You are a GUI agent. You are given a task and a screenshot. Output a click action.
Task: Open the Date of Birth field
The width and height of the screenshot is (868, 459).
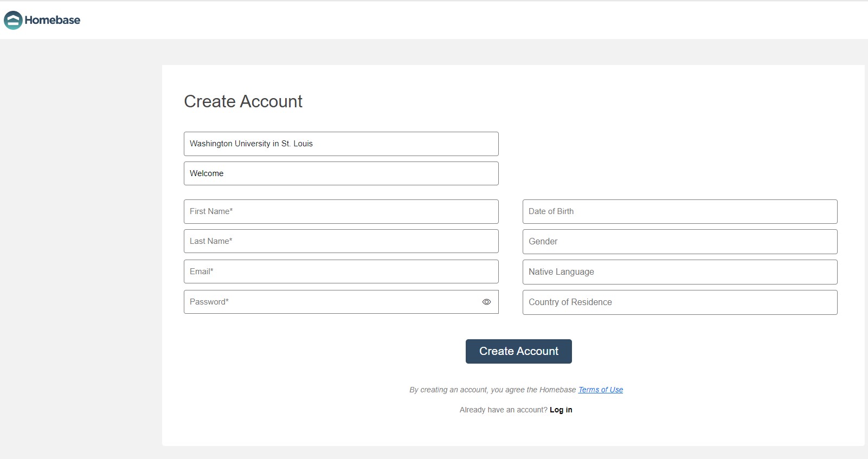(x=679, y=211)
